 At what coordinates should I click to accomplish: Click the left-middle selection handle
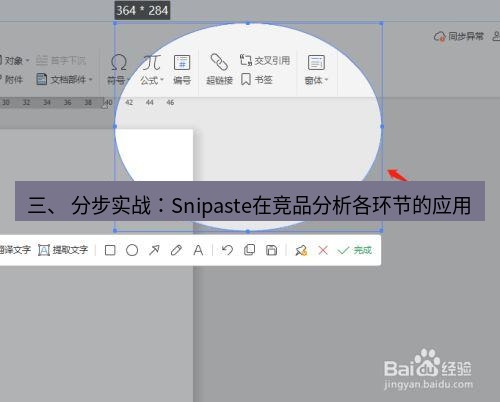[115, 126]
